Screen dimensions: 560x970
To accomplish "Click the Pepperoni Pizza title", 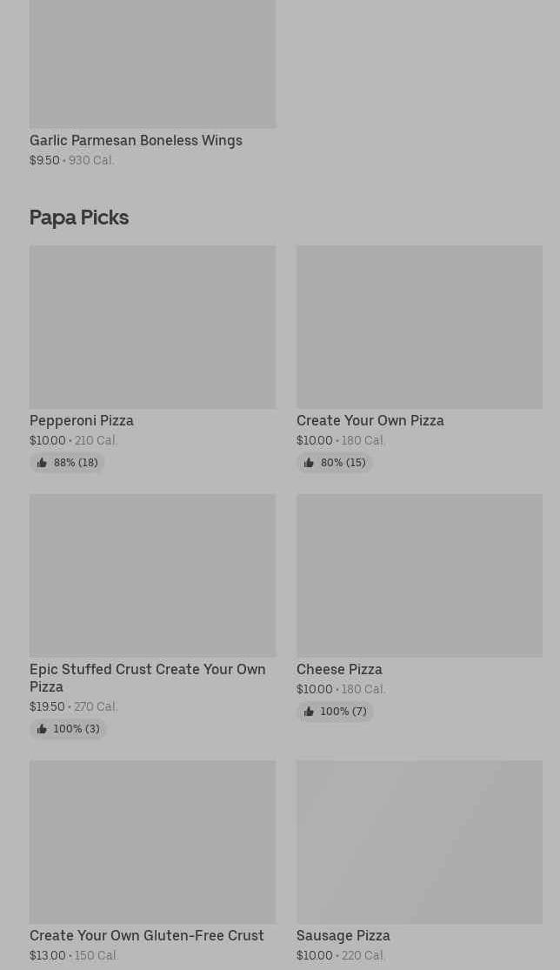I will [82, 420].
